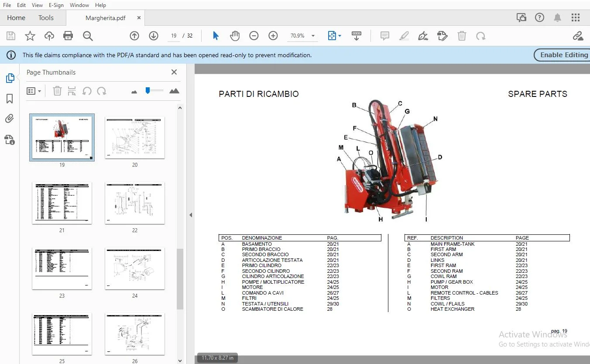
Task: Open the Help menu
Action: 100,5
